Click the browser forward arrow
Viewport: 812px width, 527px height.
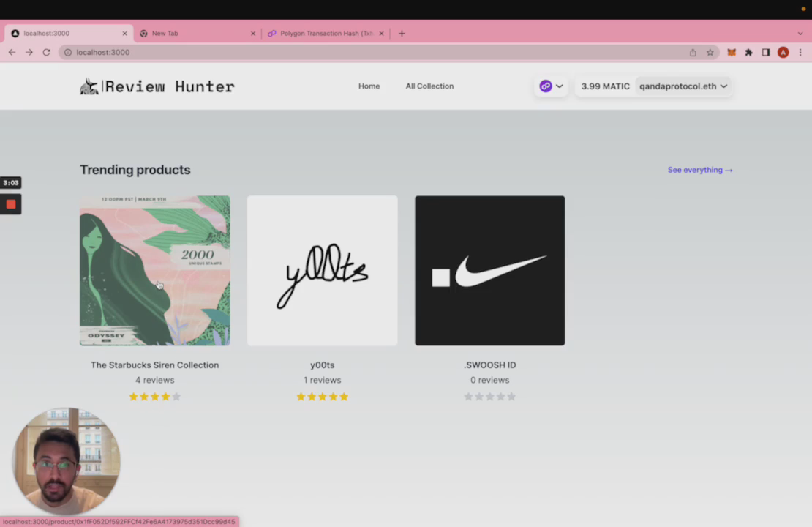click(29, 53)
